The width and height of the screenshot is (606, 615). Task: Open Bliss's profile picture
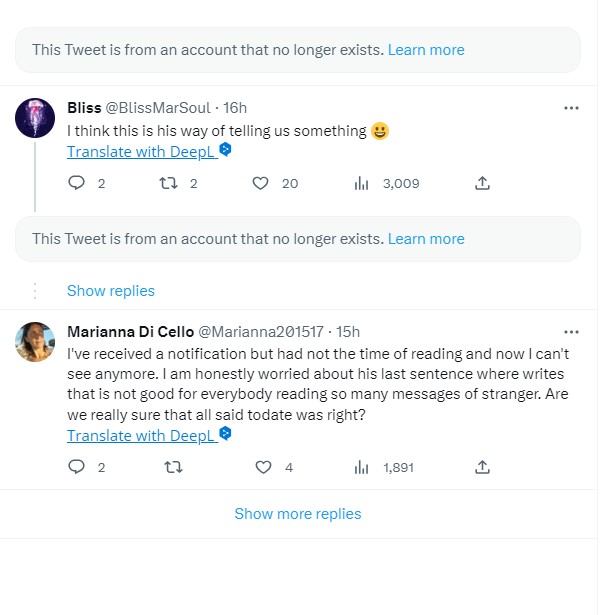click(35, 118)
